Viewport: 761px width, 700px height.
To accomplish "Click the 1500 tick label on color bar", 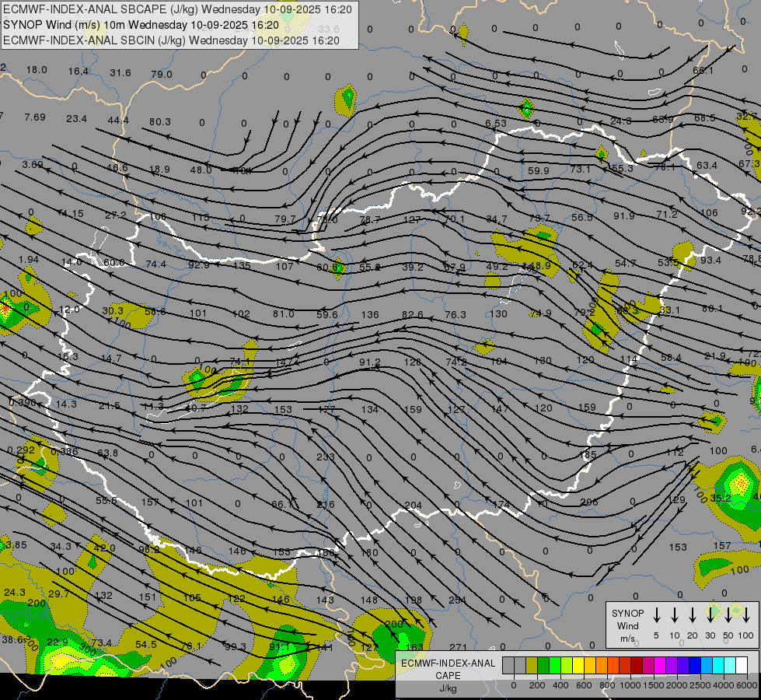I will (x=653, y=685).
